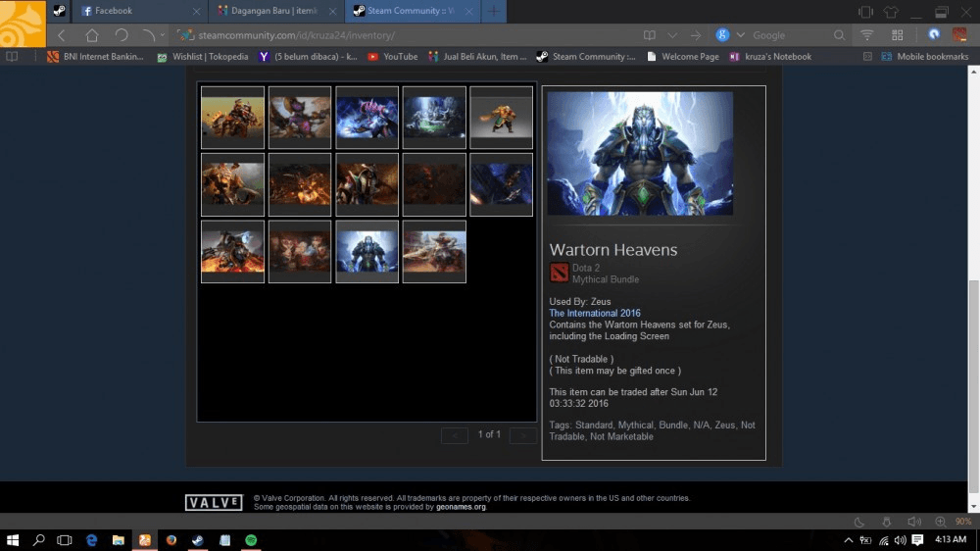Open the Yahoo mail unread bookmark
Image resolution: width=980 pixels, height=551 pixels.
pos(308,56)
